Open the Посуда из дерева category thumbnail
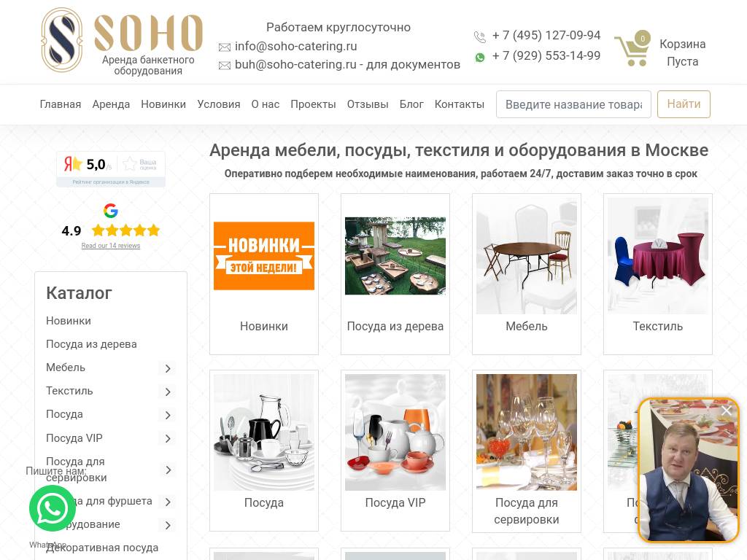The width and height of the screenshot is (747, 560). pos(395,256)
